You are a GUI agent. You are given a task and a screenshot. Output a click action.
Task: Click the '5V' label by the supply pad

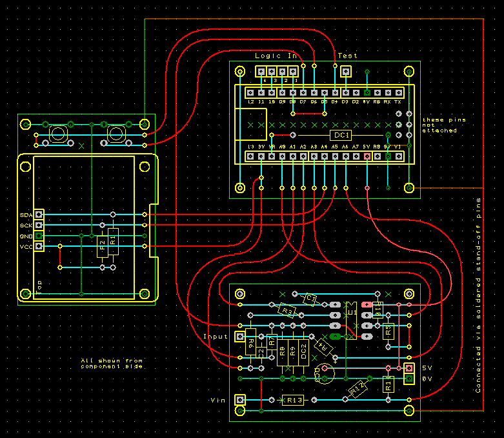(x=427, y=368)
